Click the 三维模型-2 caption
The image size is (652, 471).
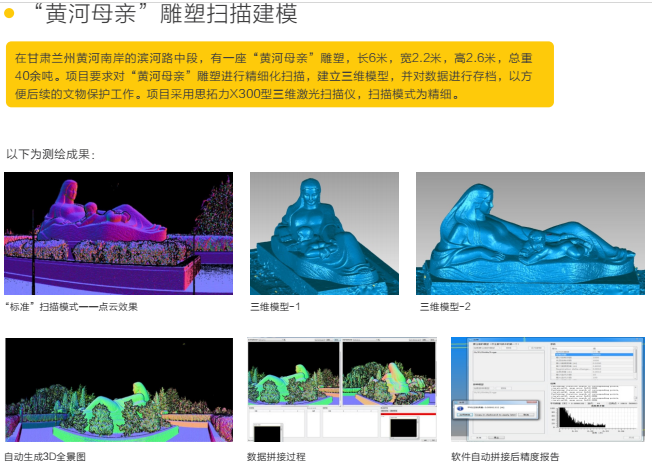click(445, 307)
